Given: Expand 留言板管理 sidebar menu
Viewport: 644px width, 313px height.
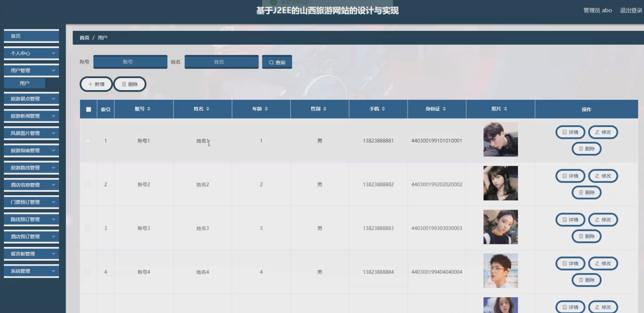Looking at the screenshot, I should 31,254.
